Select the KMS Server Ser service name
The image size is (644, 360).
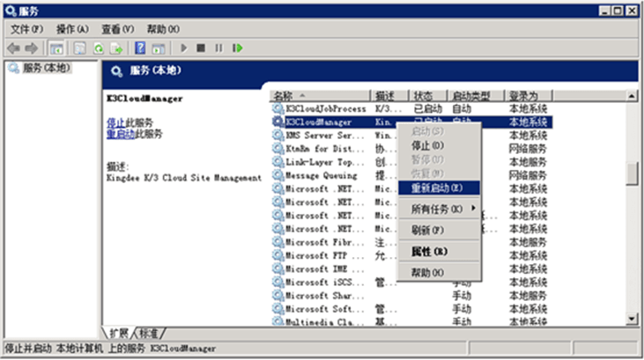click(x=325, y=136)
